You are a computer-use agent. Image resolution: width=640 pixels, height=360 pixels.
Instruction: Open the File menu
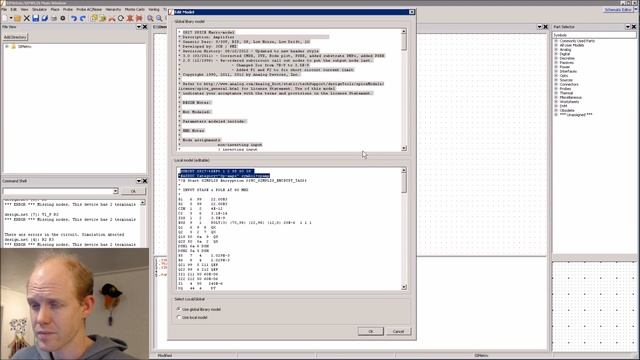4,9
